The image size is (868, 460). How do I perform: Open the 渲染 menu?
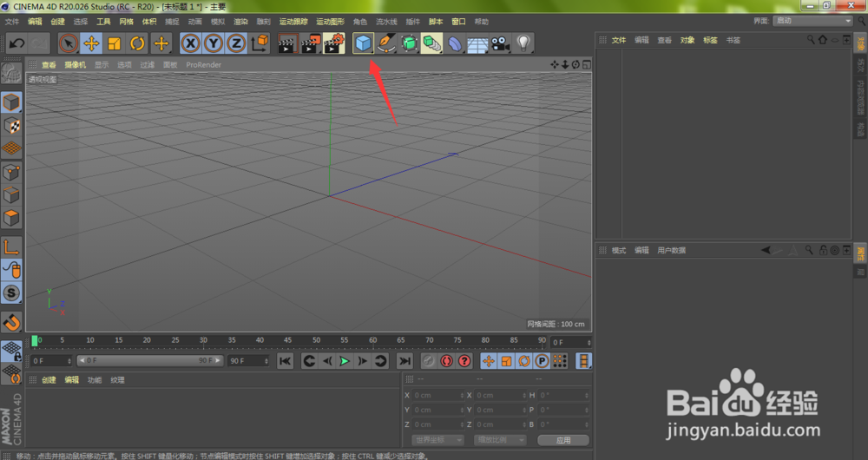click(x=240, y=22)
